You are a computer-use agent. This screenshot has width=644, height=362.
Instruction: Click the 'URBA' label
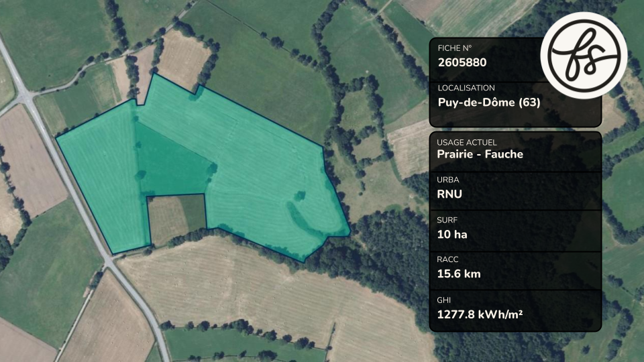click(x=447, y=180)
